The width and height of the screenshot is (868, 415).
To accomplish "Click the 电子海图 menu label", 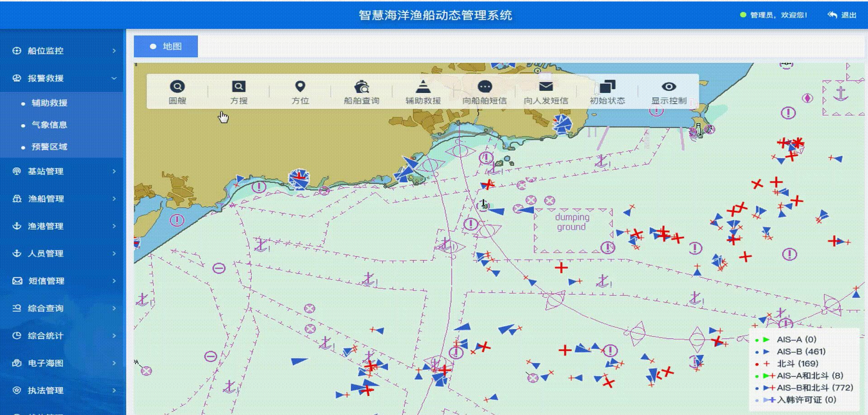I will [45, 363].
